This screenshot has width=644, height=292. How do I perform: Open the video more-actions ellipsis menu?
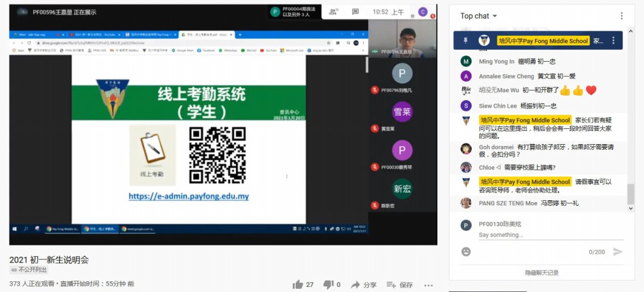(428, 284)
